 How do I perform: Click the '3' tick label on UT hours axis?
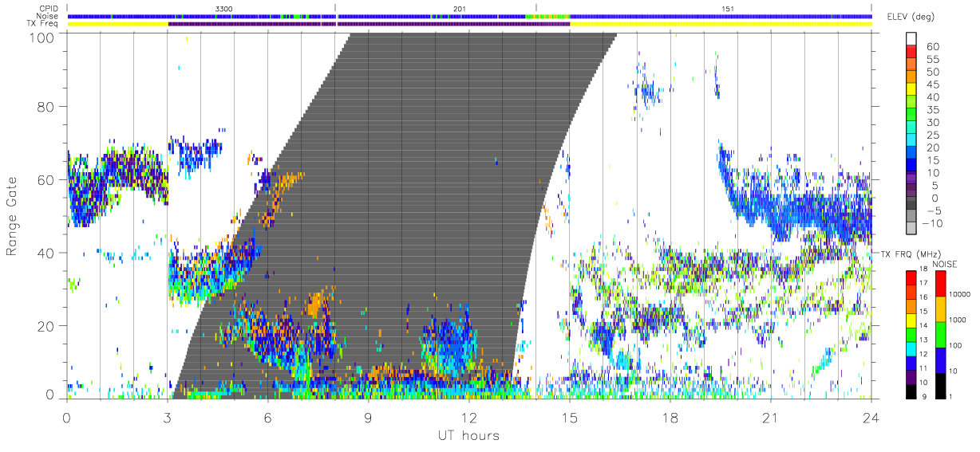(x=168, y=418)
